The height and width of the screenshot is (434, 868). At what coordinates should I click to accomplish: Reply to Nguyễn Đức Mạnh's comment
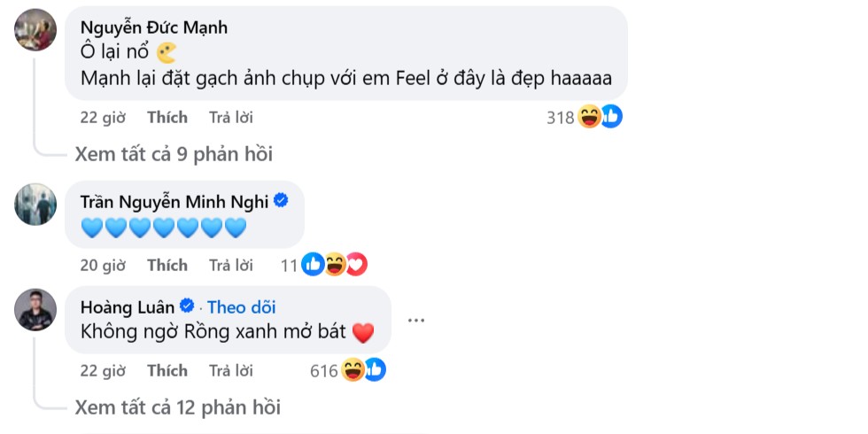tap(230, 117)
